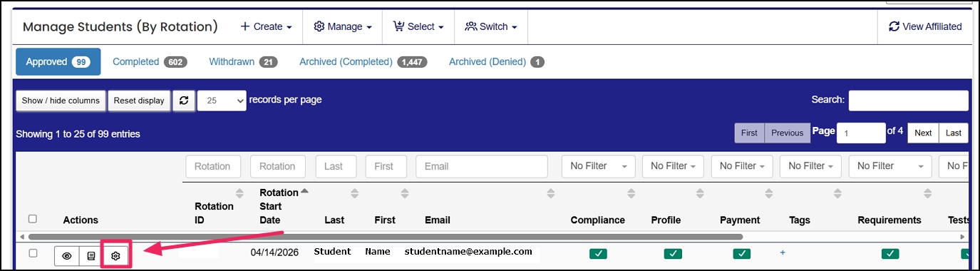Open the records per page dropdown
This screenshot has width=980, height=271.
222,101
